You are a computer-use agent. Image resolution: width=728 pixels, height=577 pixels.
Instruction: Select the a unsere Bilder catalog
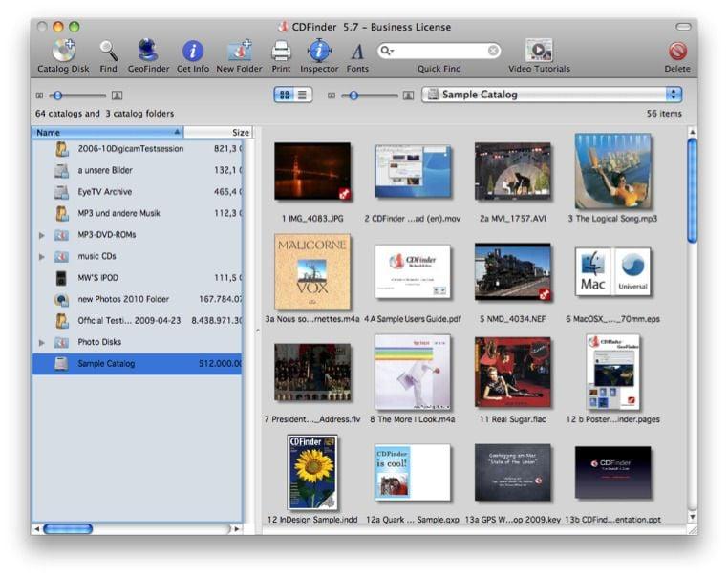tap(138, 170)
